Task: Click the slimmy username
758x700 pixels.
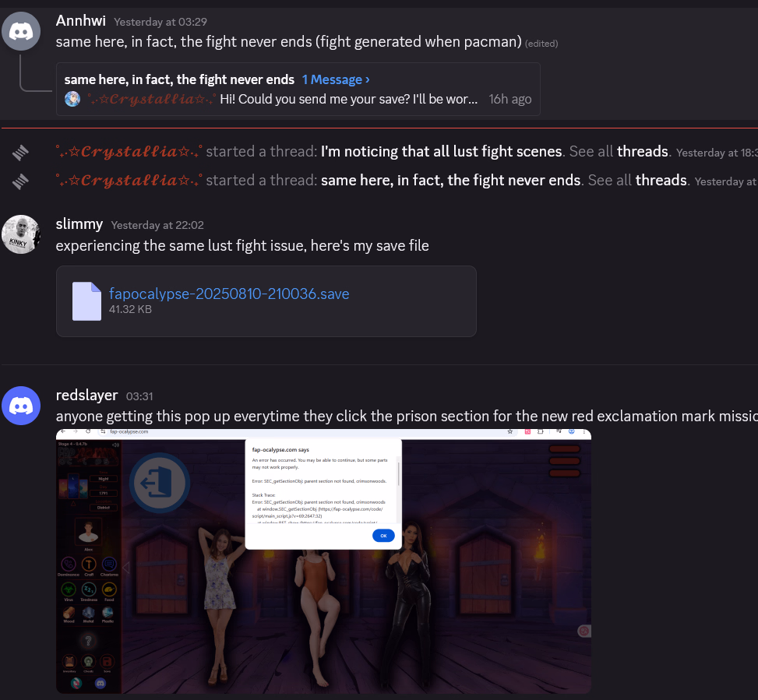Action: pyautogui.click(x=79, y=224)
